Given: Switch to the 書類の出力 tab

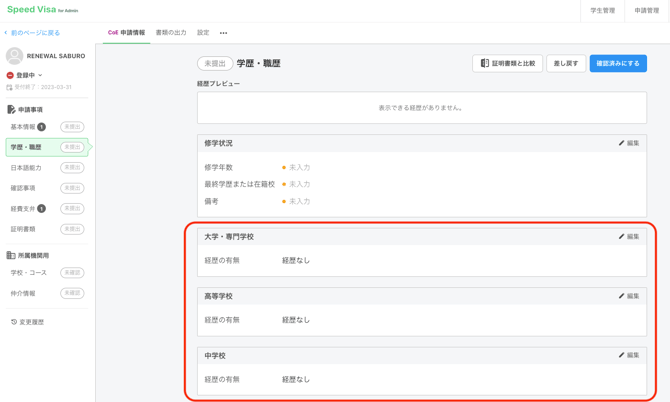Looking at the screenshot, I should click(x=171, y=32).
